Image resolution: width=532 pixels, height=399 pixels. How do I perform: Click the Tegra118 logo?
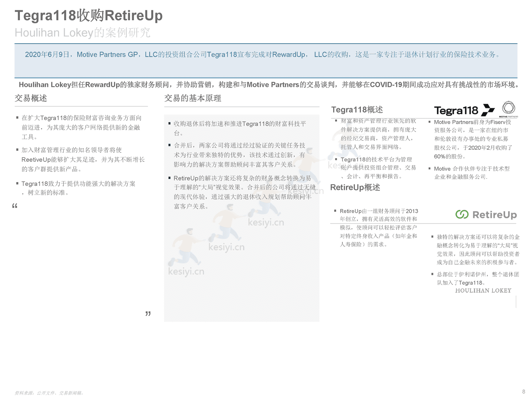(x=464, y=110)
